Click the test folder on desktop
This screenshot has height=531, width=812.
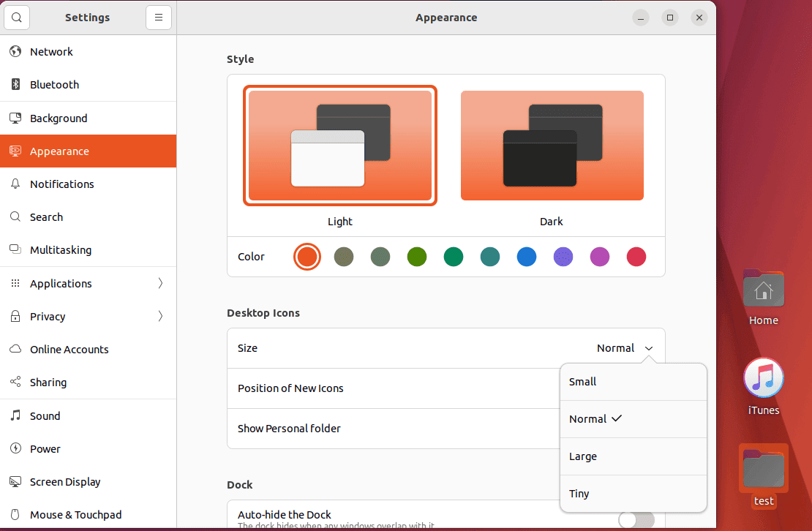[x=763, y=469]
